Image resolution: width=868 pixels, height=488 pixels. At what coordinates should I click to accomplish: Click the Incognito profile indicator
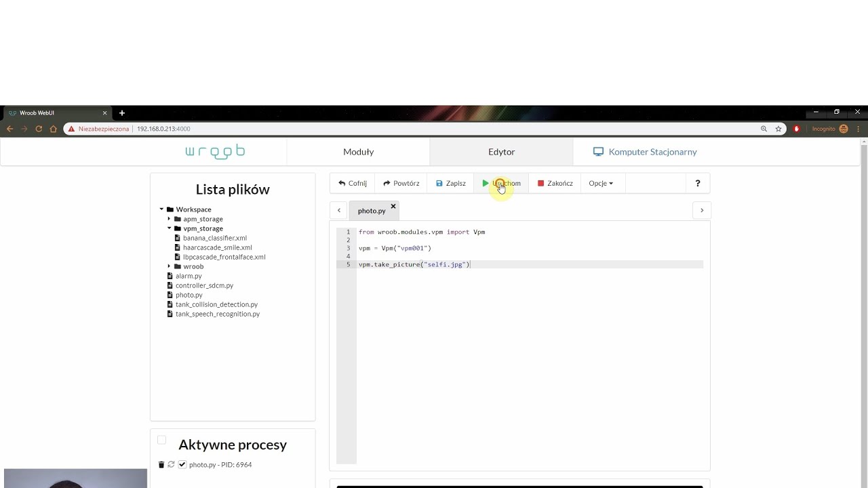[830, 129]
